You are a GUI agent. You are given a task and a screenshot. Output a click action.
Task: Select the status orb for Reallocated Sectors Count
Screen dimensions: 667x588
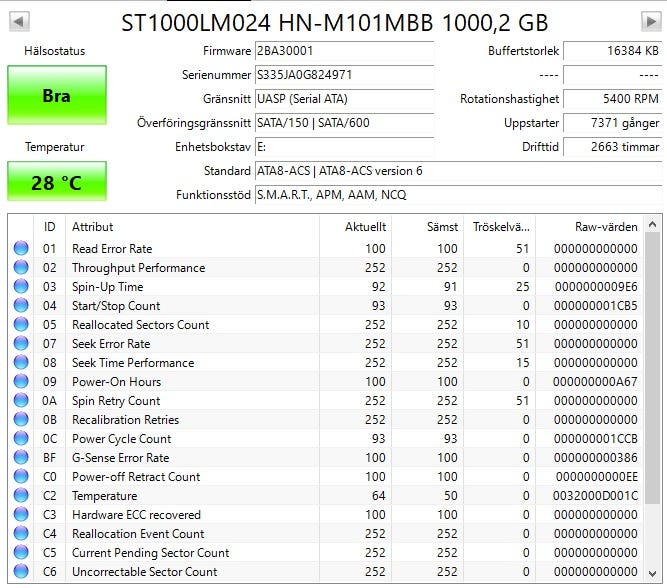21,325
